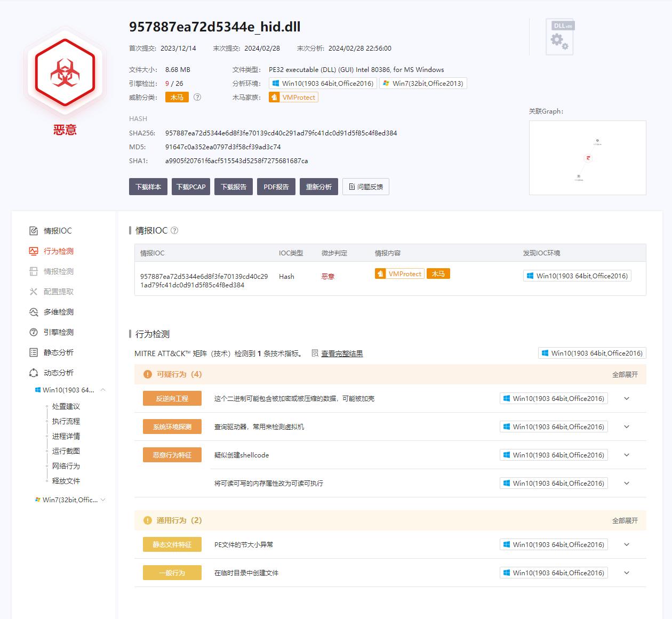Click the 静态分析 sidebar icon
Viewport: 672px width, 619px height.
coord(34,352)
